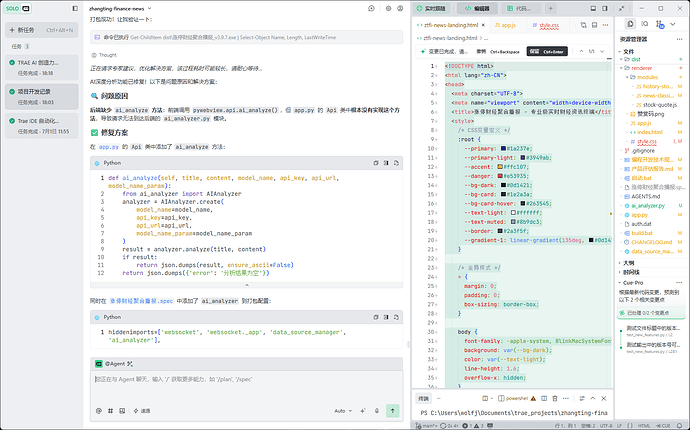
Task: Click the --accent #ffc107 color swatch
Action: 500,167
